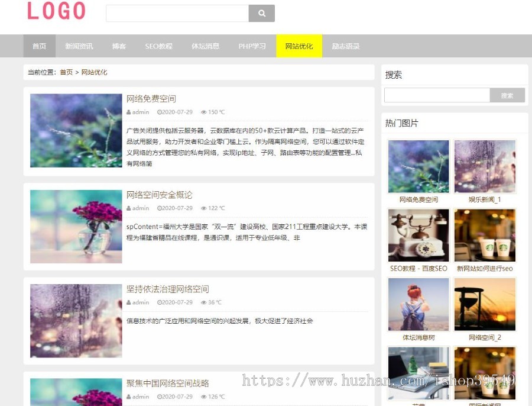
Task: Click the eye icon beside 150 ℃
Action: pyautogui.click(x=203, y=112)
